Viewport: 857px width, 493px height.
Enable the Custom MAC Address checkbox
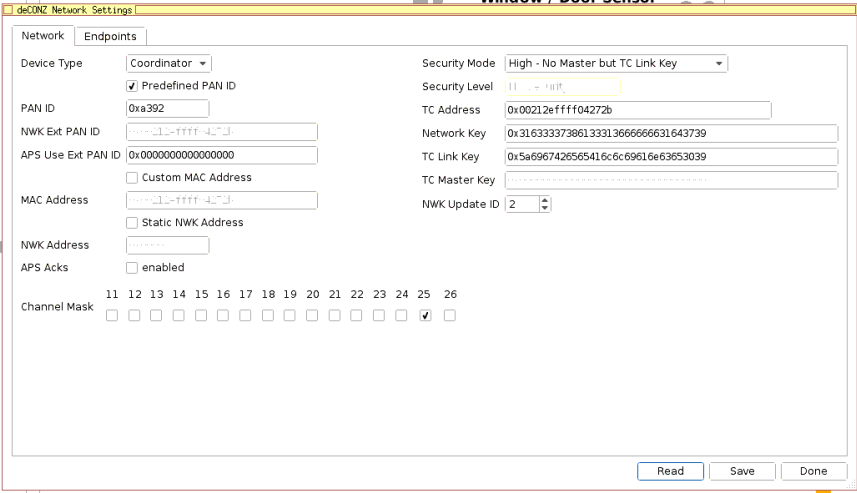132,178
